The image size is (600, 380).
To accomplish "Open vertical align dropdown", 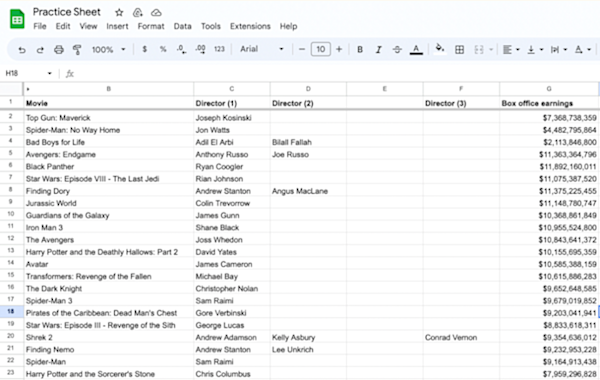I will pos(535,49).
